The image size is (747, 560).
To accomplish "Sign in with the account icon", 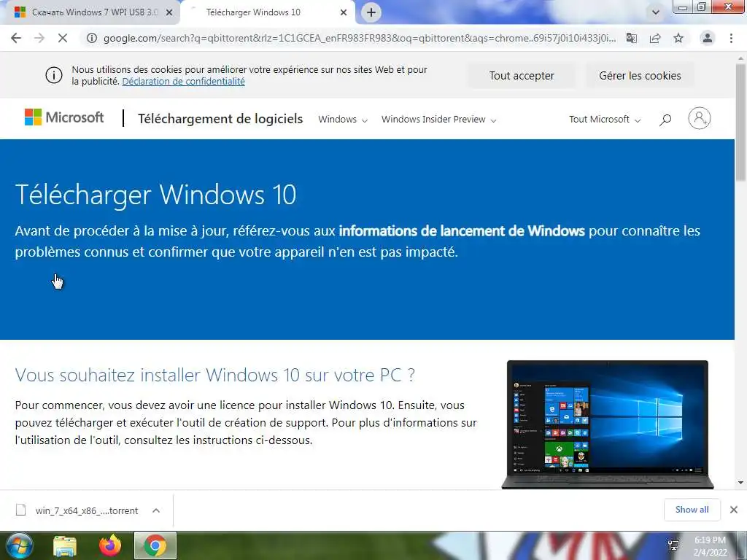I will pyautogui.click(x=699, y=118).
